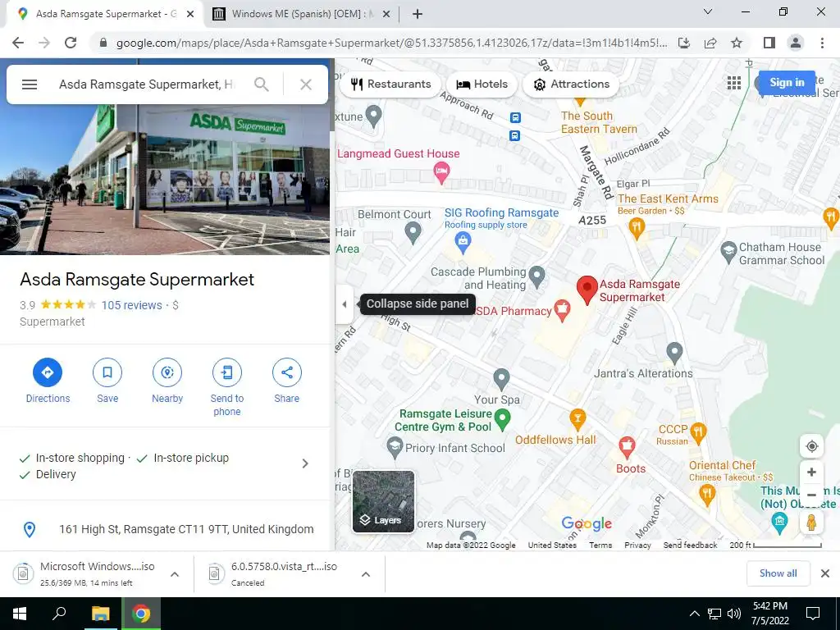The width and height of the screenshot is (840, 630).
Task: Click the Boots pharmacy marker
Action: (x=627, y=447)
